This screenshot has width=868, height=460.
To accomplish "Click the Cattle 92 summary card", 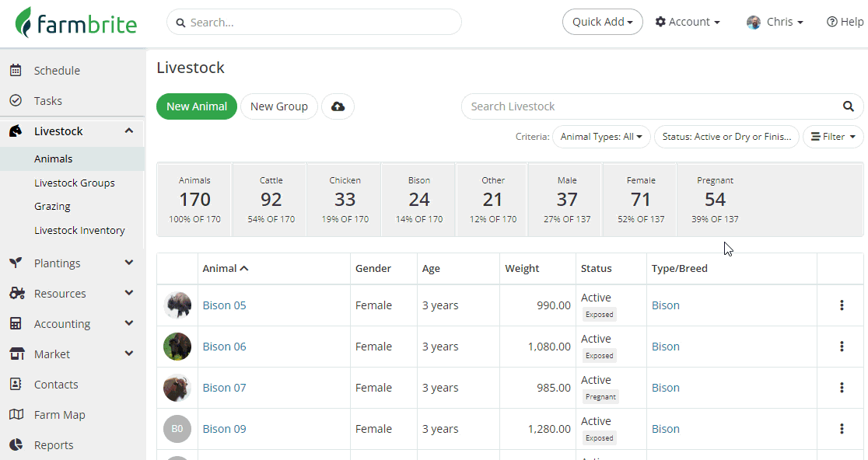I will [271, 200].
